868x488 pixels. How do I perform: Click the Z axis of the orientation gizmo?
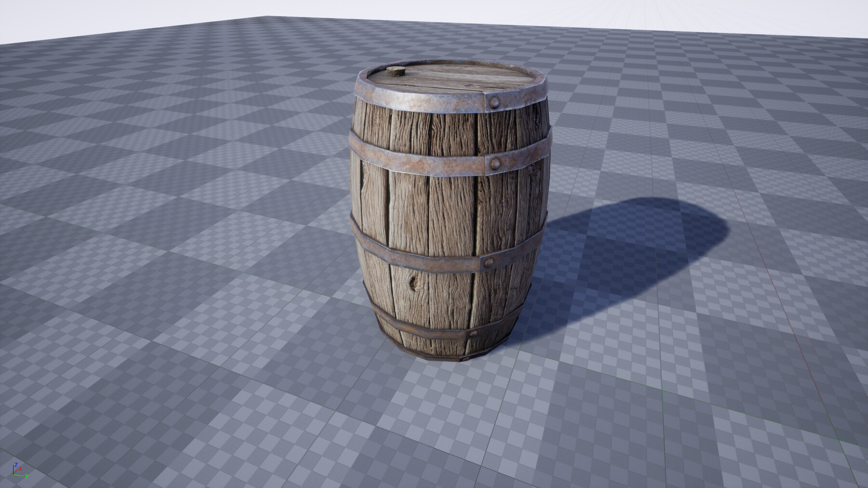pyautogui.click(x=17, y=464)
